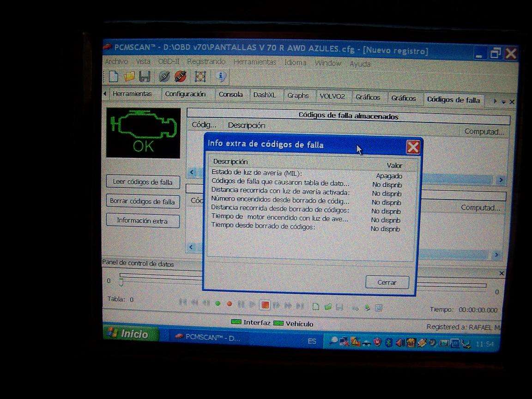Switch to the Consola tab
532x399 pixels.
click(231, 95)
